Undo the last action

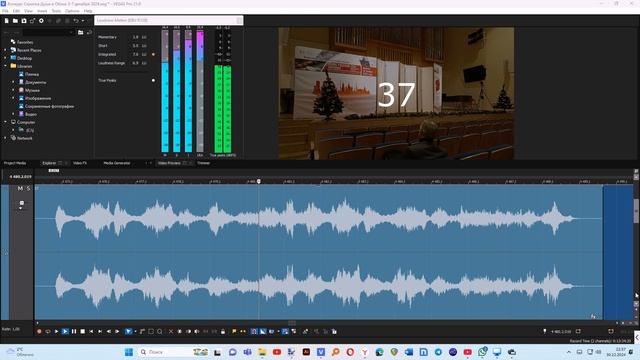76,21
